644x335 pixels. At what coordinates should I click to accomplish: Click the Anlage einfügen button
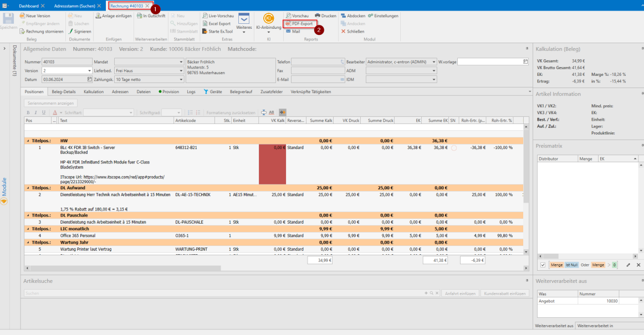point(113,16)
